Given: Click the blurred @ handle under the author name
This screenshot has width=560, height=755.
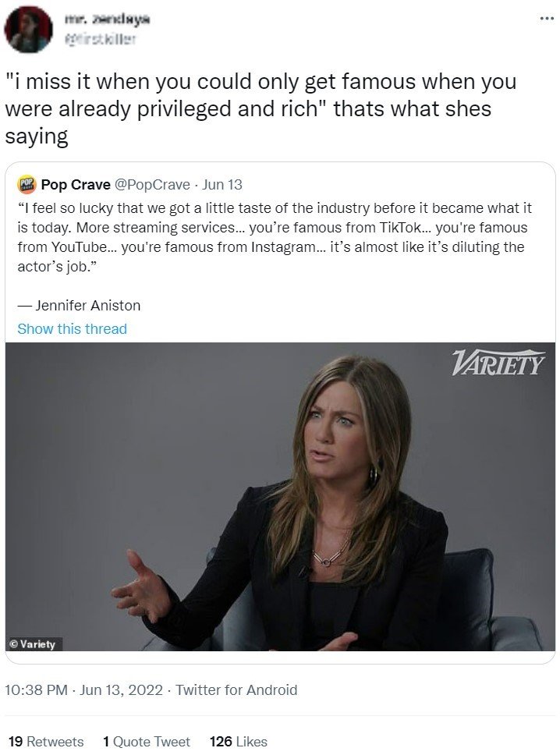Looking at the screenshot, I should (100, 40).
